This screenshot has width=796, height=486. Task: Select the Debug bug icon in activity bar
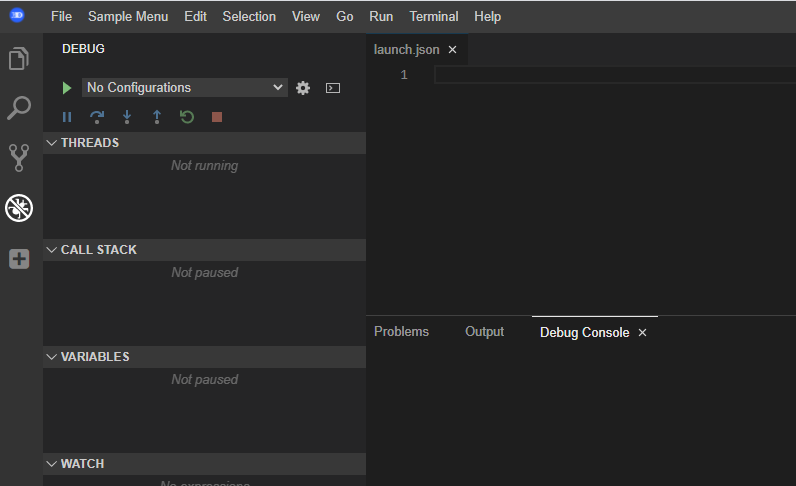[19, 208]
